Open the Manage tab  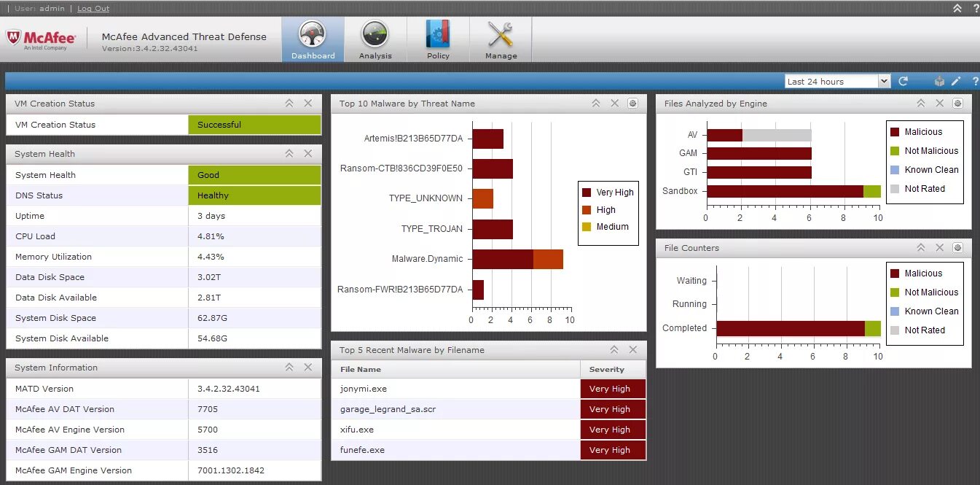click(501, 39)
